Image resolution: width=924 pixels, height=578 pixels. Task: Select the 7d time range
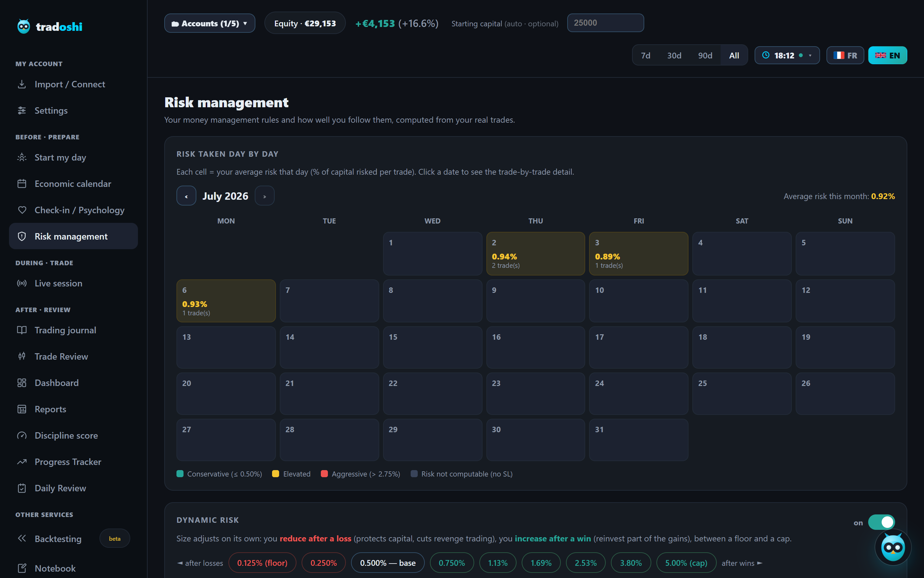646,56
